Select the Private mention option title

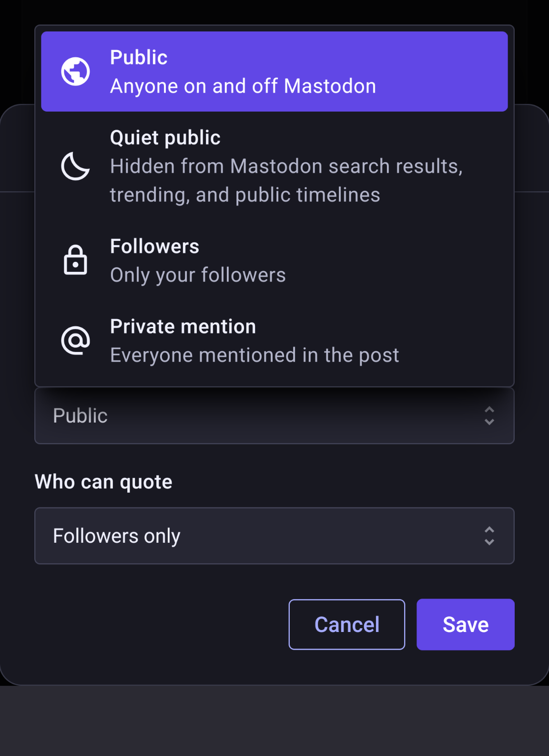(183, 327)
